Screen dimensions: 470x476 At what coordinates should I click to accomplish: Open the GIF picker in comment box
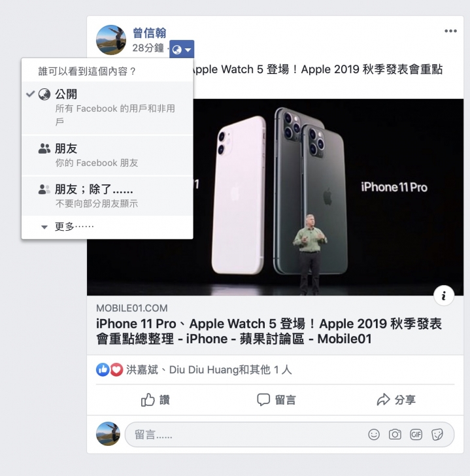pos(416,435)
